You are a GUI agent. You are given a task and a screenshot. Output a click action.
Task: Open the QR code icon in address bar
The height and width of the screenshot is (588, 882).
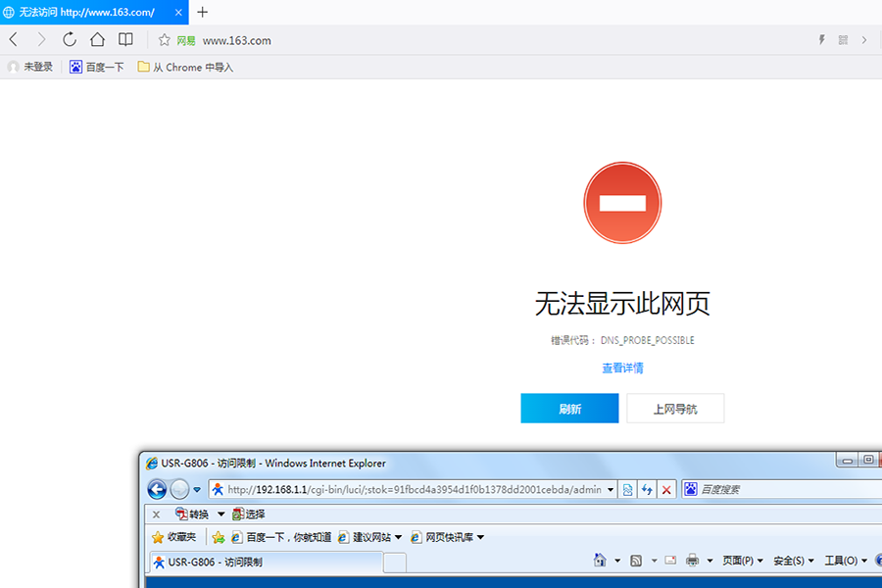pyautogui.click(x=843, y=40)
